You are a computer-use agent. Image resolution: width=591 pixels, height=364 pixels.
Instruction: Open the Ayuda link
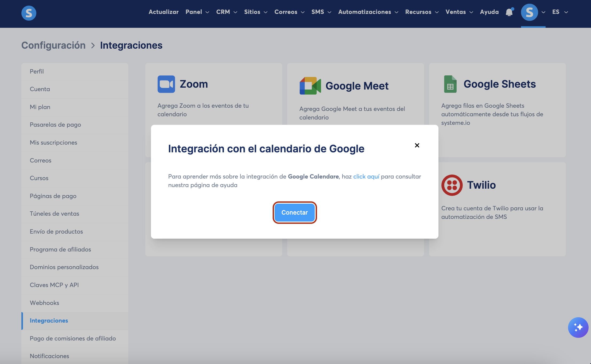pos(489,12)
